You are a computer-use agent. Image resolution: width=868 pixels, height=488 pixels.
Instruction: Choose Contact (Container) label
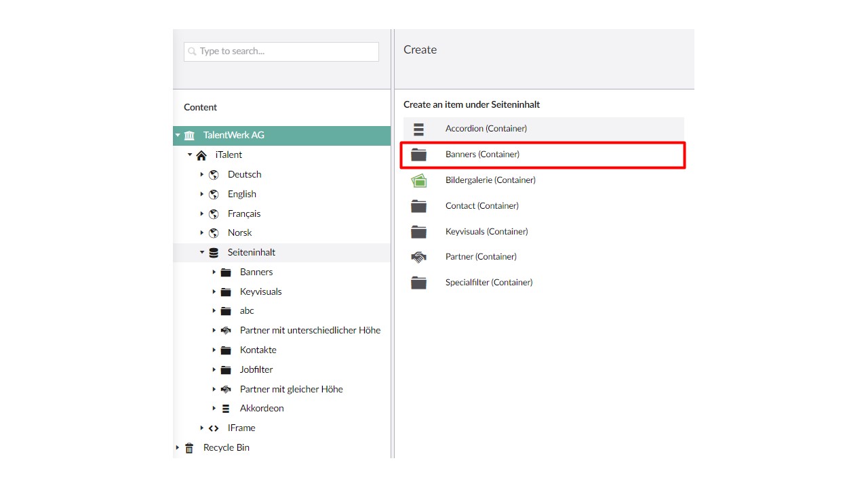[482, 206]
